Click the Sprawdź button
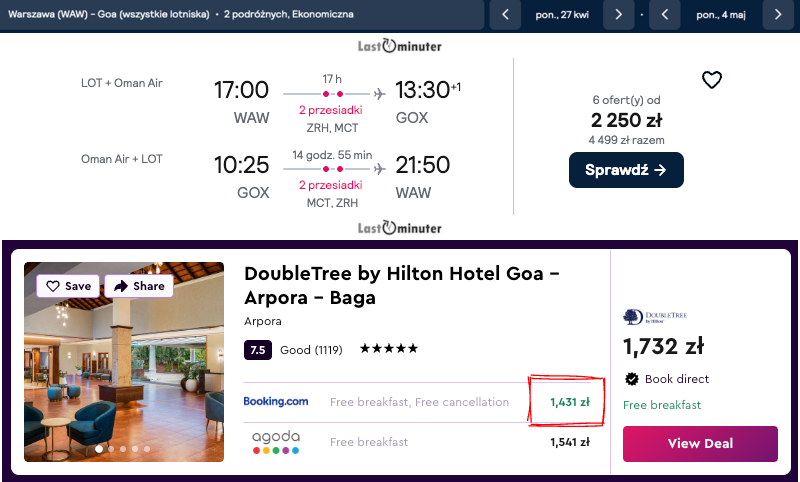The height and width of the screenshot is (482, 800). point(626,170)
